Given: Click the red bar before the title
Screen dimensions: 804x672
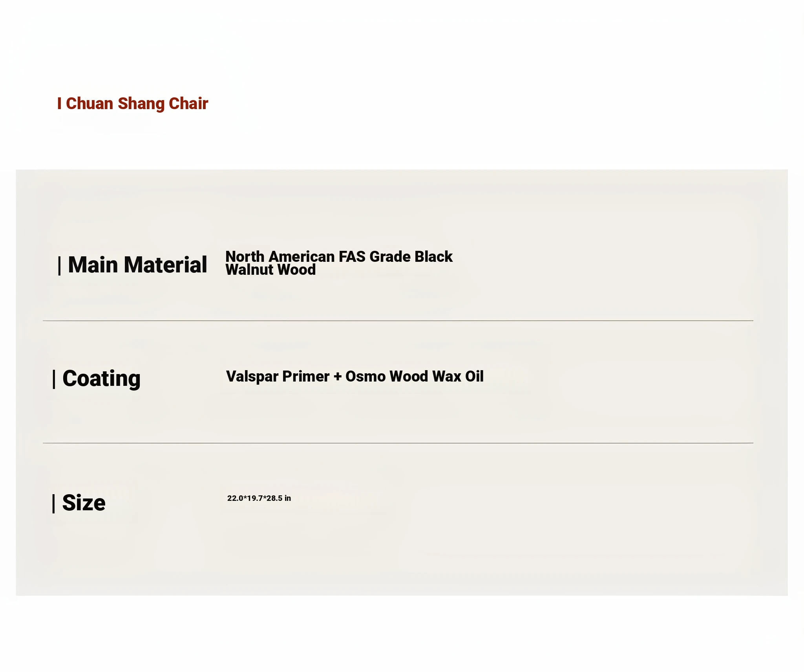Looking at the screenshot, I should point(59,104).
